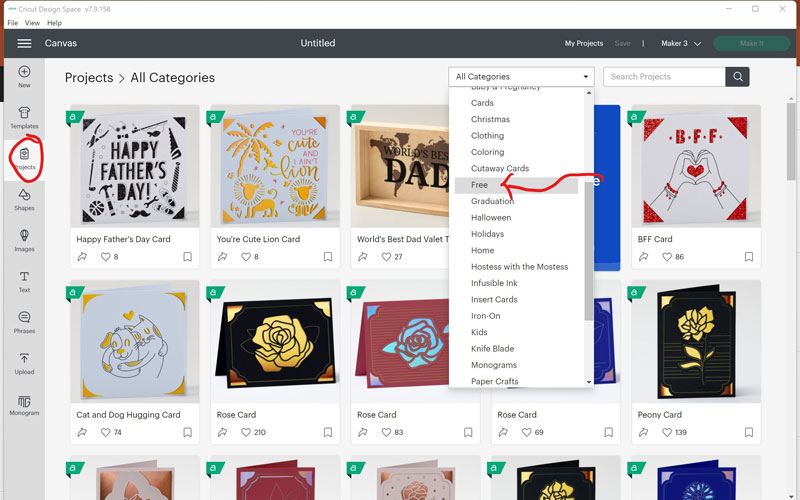The image size is (800, 500).
Task: Click the Upload icon
Action: [24, 363]
